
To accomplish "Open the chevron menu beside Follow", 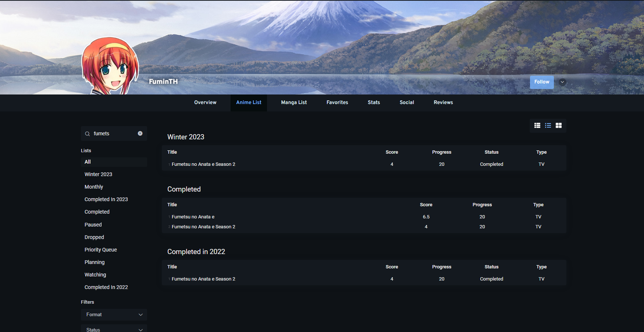I will click(562, 82).
